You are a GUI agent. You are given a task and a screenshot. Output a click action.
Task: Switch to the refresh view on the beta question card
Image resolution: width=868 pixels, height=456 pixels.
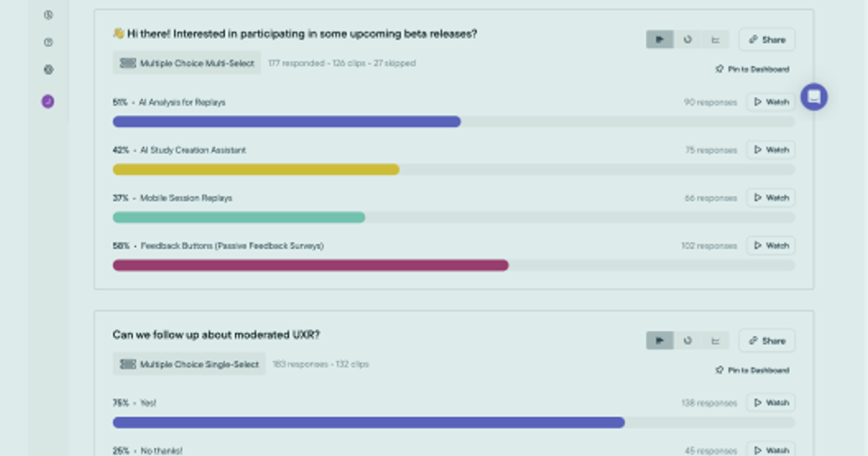coord(687,40)
